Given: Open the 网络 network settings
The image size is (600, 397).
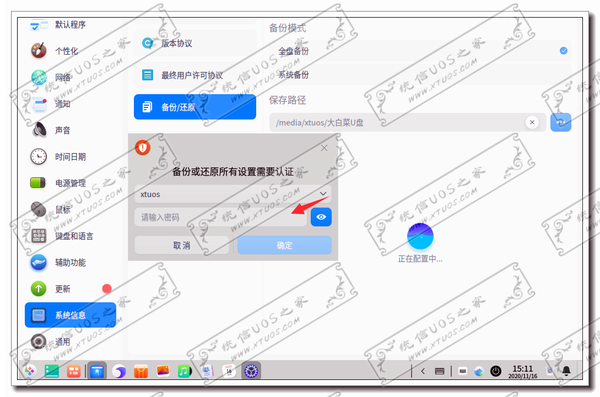Looking at the screenshot, I should 70,77.
